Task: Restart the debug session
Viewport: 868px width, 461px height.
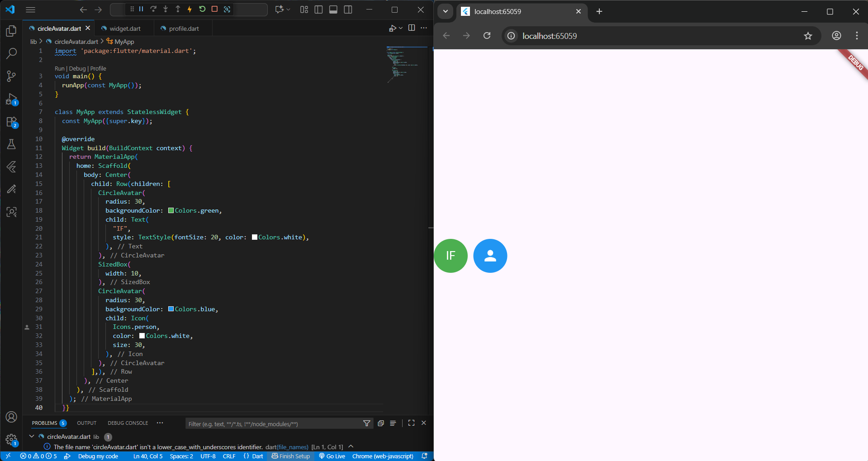Action: point(202,9)
